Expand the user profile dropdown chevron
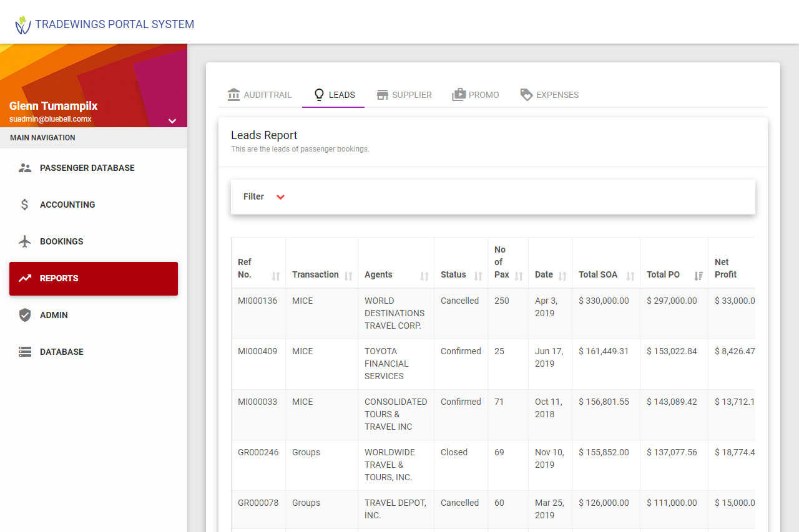Image resolution: width=799 pixels, height=532 pixels. (172, 121)
